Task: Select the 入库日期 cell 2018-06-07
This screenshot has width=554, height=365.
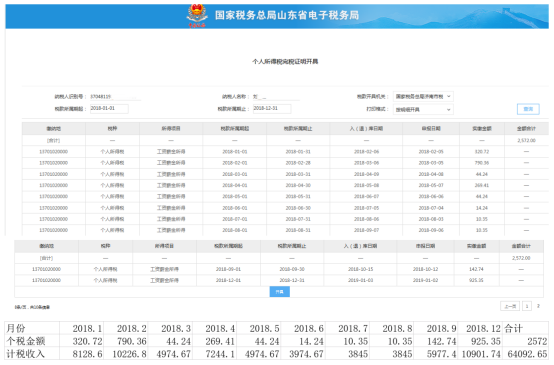Action: (366, 196)
